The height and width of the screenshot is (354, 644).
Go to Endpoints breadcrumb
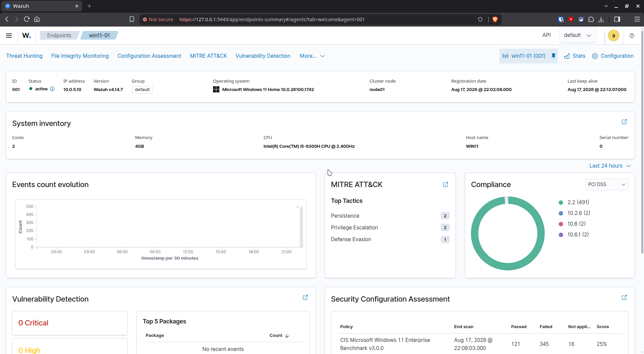pyautogui.click(x=59, y=35)
